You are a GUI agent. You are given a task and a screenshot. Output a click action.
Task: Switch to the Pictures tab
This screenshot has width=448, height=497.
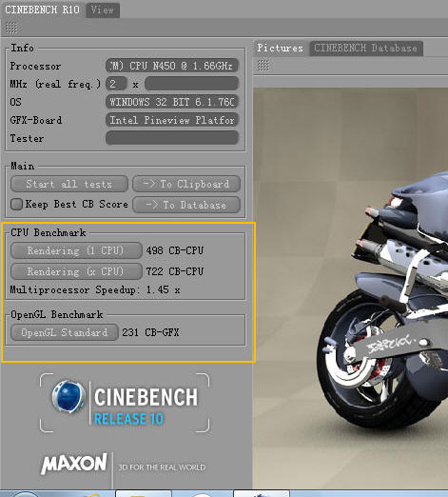tap(280, 49)
